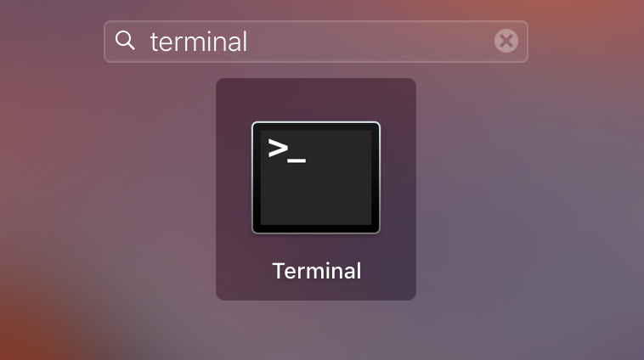Click the magnifying glass search icon
The width and height of the screenshot is (644, 360).
click(x=125, y=41)
